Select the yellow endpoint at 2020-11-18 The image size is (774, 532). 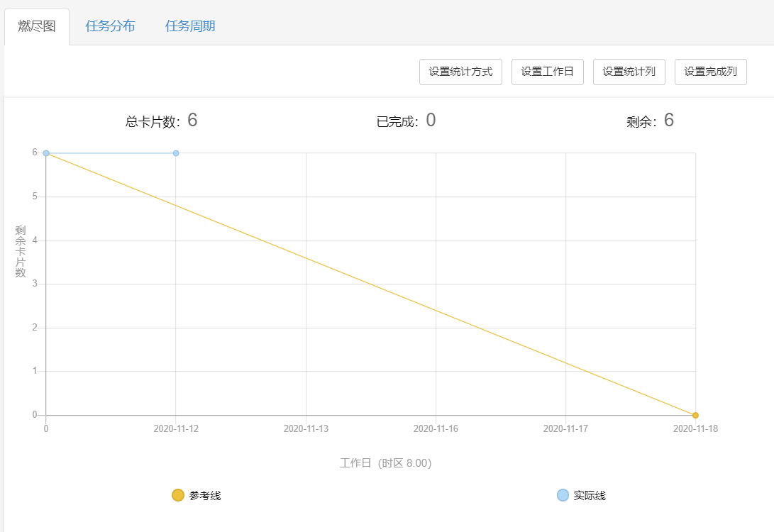pos(695,415)
